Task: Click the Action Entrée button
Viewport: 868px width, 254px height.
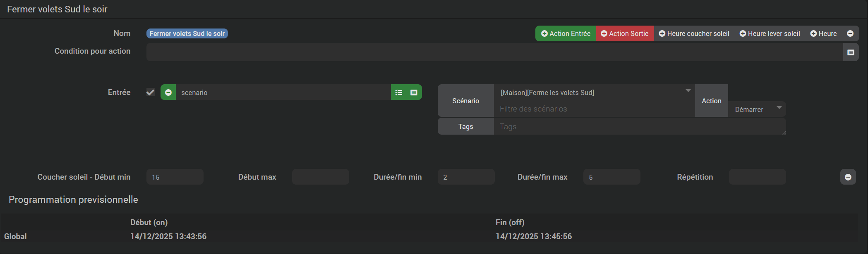Action: coord(566,33)
